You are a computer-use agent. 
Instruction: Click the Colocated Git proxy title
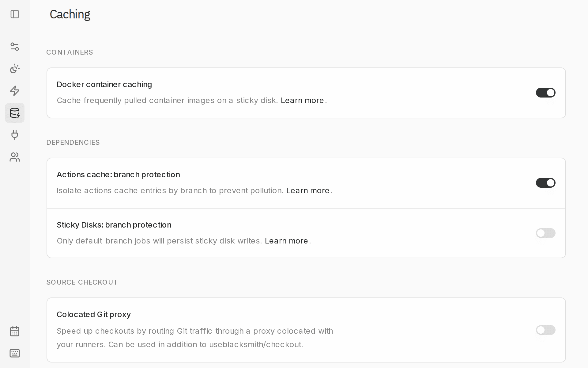[94, 315]
